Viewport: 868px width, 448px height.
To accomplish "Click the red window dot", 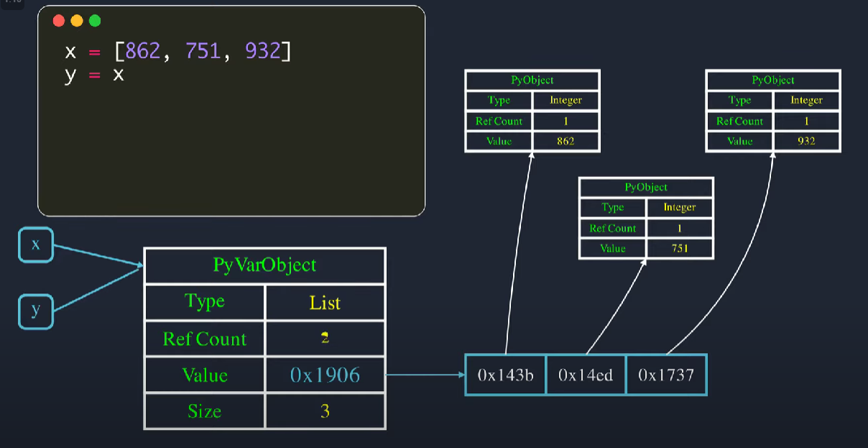I will [59, 21].
